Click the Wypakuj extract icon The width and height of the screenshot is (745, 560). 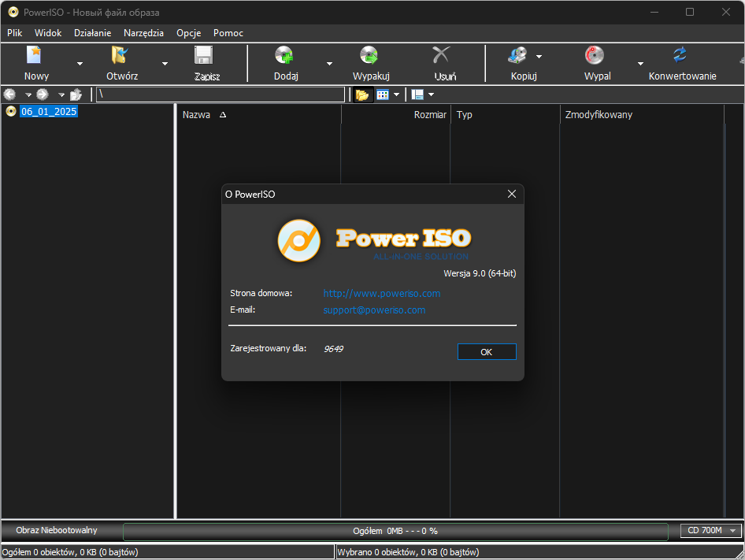point(369,55)
